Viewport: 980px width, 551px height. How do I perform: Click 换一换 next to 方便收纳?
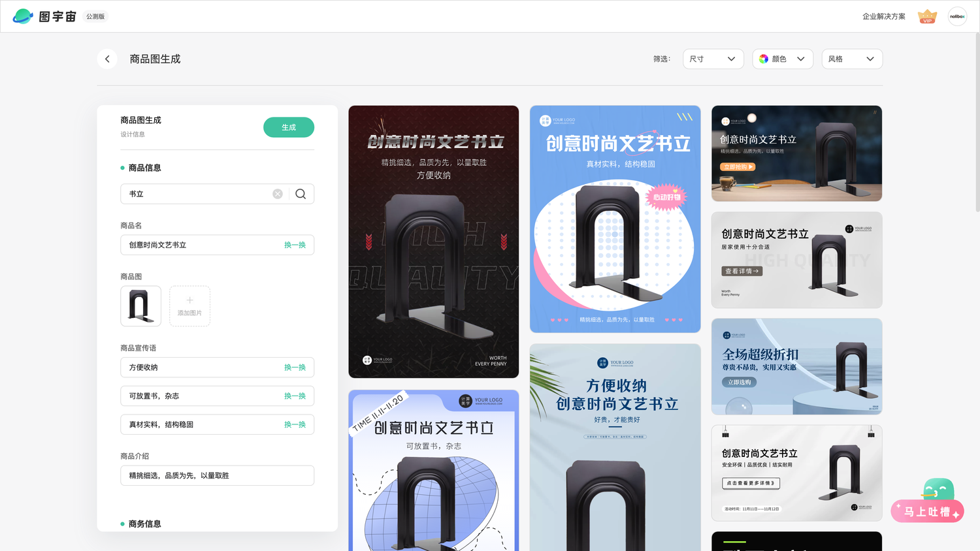(295, 368)
